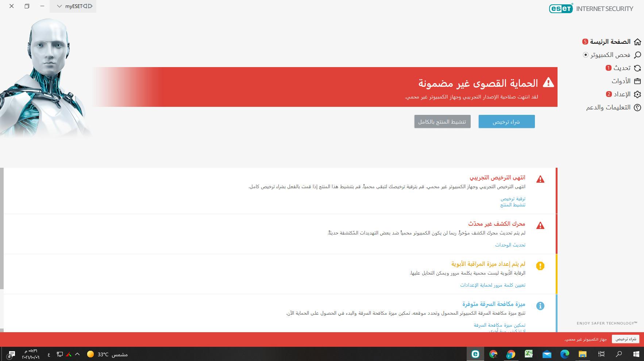The height and width of the screenshot is (361, 644).
Task: Show hidden system tray icons chevron
Action: click(77, 354)
